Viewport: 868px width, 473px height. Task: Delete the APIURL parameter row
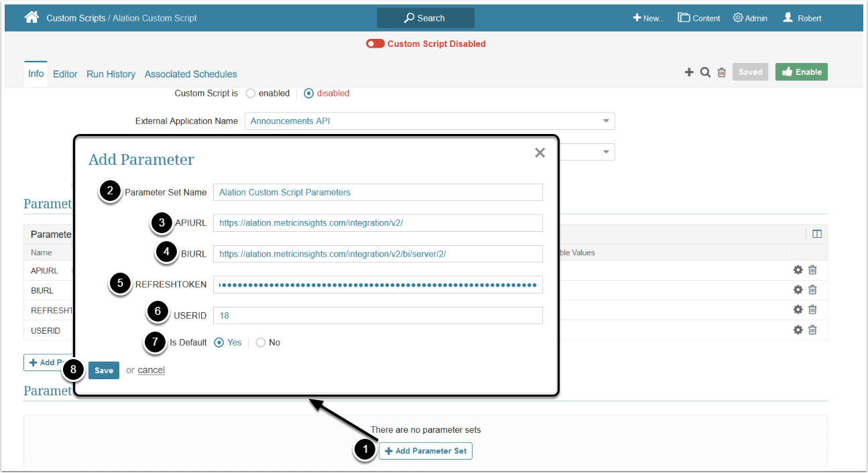812,271
